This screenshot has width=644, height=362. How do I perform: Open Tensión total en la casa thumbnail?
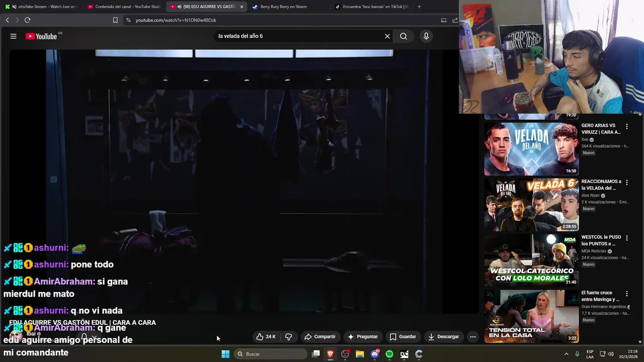pyautogui.click(x=531, y=316)
